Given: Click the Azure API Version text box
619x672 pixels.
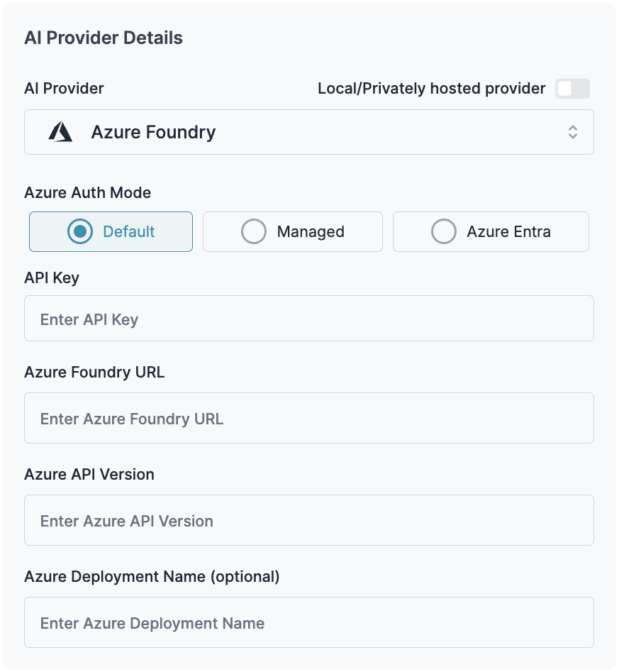Looking at the screenshot, I should pyautogui.click(x=308, y=520).
